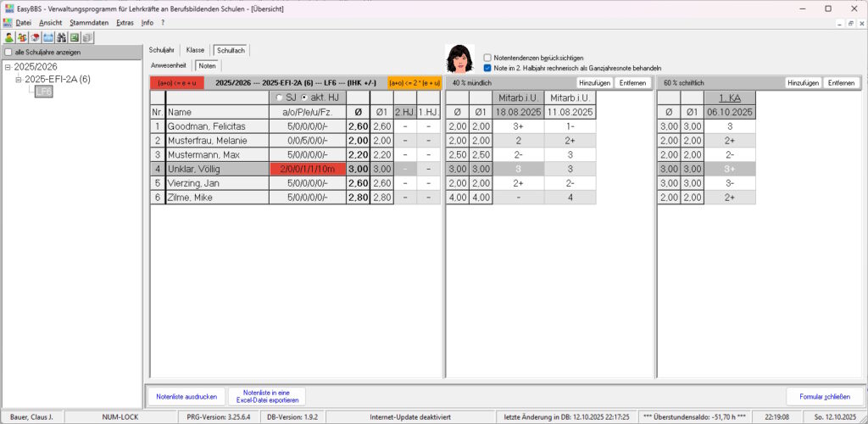The height and width of the screenshot is (424, 868).
Task: Check 'Notentendenzen berücksichtigen' option
Action: [487, 58]
